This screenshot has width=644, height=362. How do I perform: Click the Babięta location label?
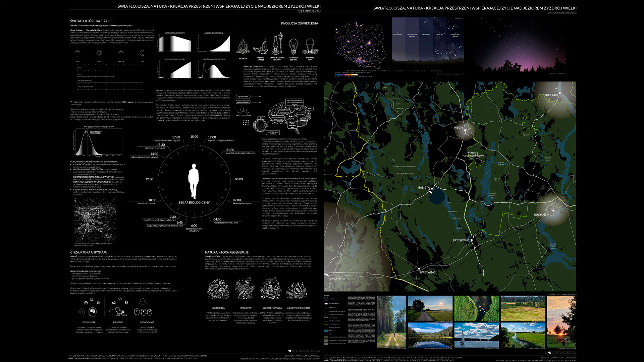(424, 188)
